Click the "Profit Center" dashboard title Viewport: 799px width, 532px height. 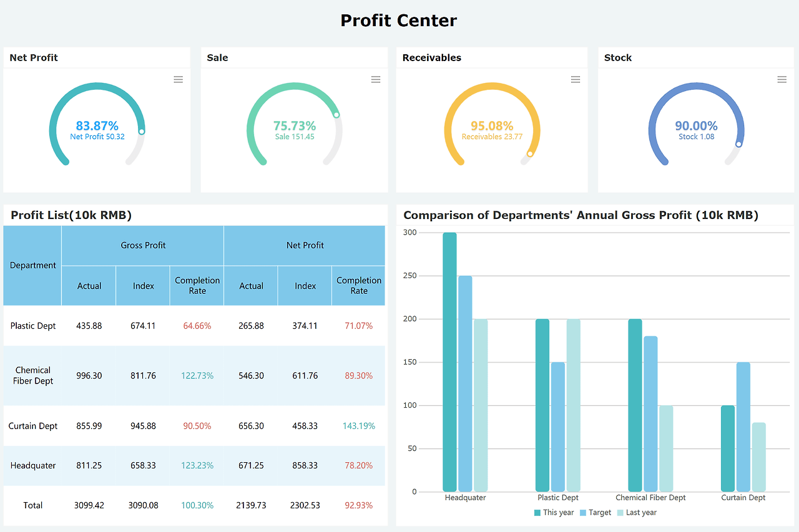click(x=399, y=20)
